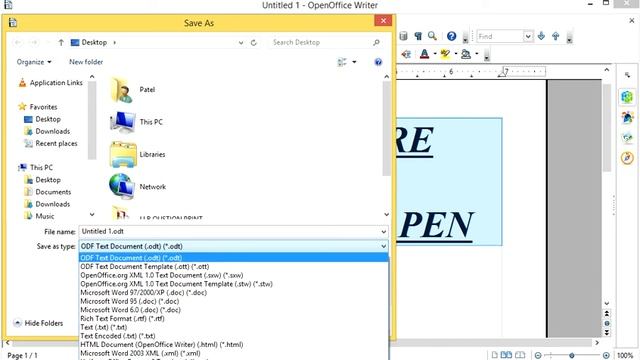Click the Find Next down arrow
Viewport: 640px width, 360px height.
coord(541,36)
